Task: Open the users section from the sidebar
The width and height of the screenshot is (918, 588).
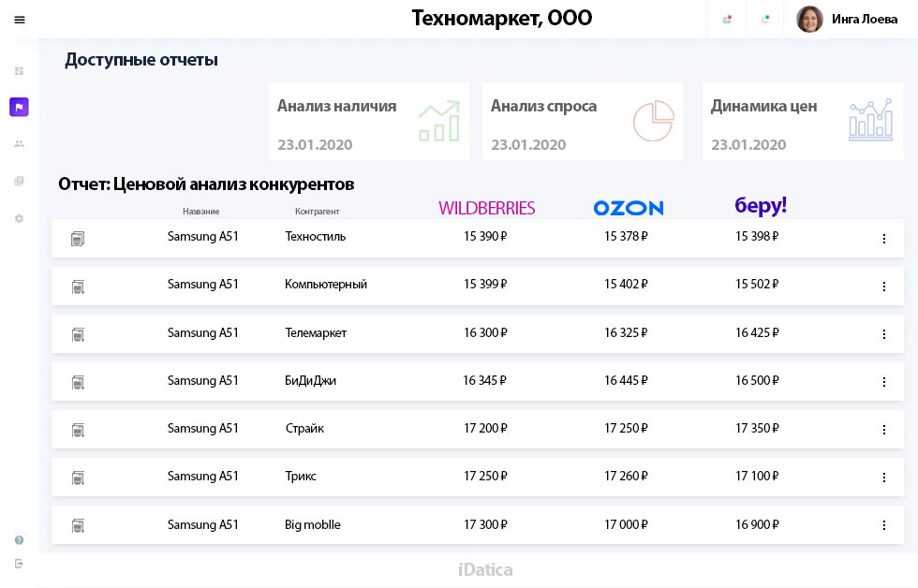Action: click(x=19, y=143)
